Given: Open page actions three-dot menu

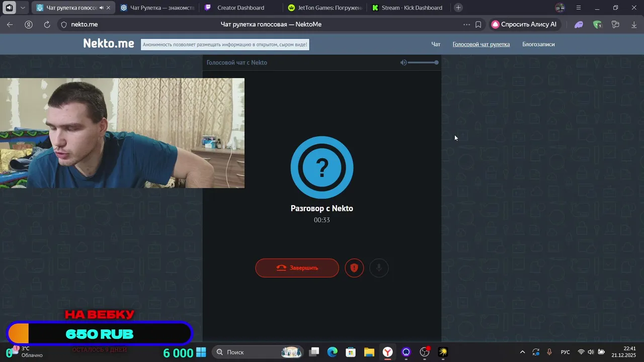Looking at the screenshot, I should click(x=466, y=24).
